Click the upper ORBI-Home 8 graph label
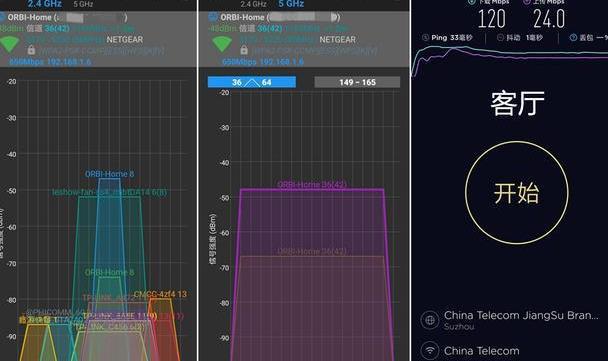This screenshot has height=361, width=608. (x=109, y=174)
